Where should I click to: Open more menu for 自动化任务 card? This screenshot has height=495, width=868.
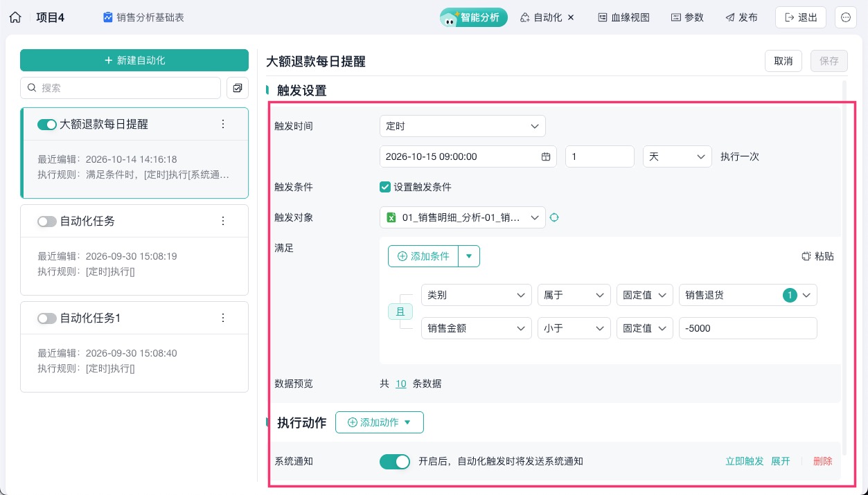click(x=223, y=222)
